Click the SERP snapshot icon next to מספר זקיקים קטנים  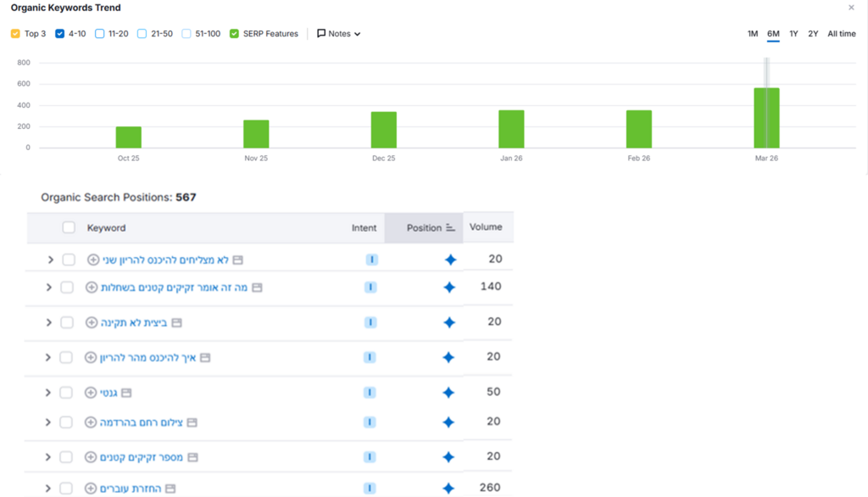point(192,458)
